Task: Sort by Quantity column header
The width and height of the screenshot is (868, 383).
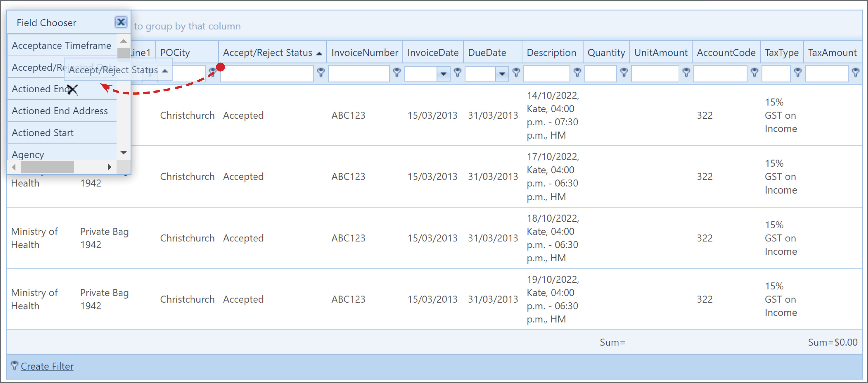Action: click(606, 52)
